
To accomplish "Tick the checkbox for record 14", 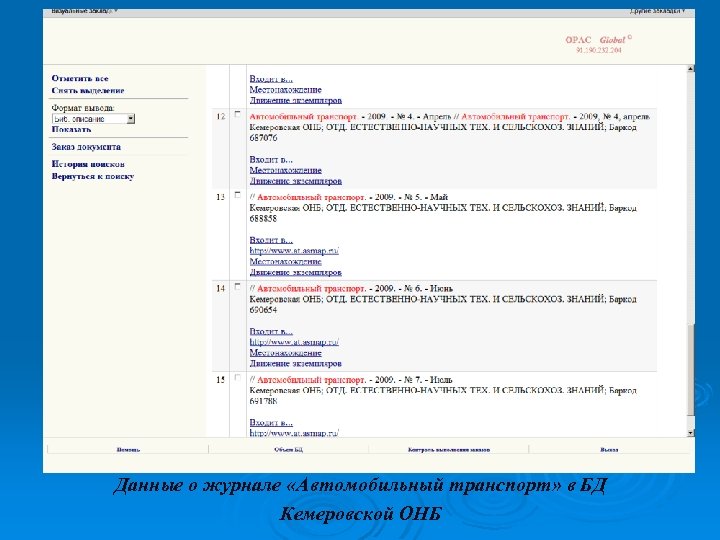I will coord(237,287).
